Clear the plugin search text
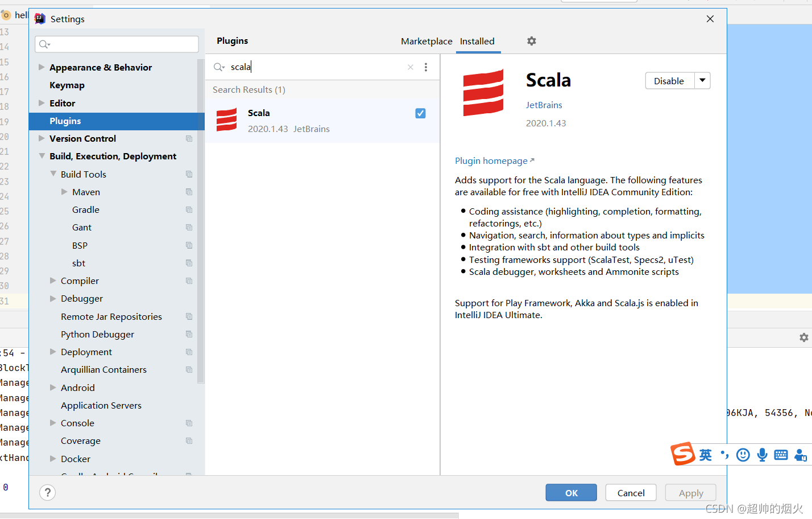Screen dimensions: 812x519 411,67
